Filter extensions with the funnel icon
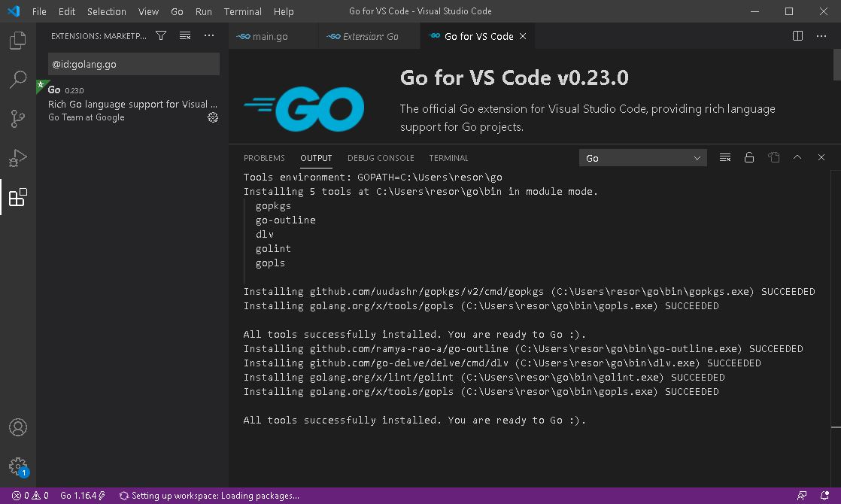The image size is (841, 504). (x=161, y=36)
